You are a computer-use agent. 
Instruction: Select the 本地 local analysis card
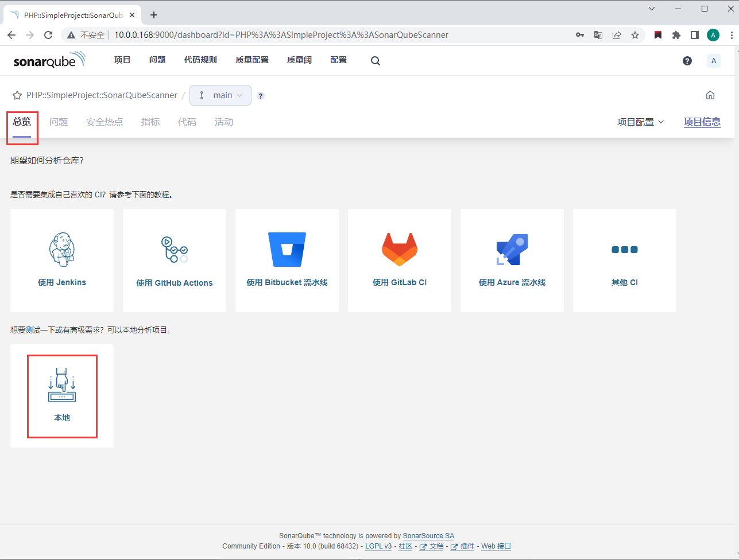point(62,396)
